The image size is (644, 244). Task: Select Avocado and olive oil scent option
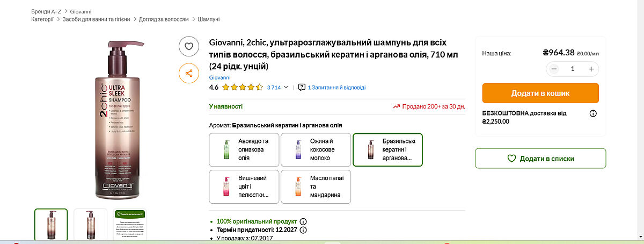coord(244,149)
